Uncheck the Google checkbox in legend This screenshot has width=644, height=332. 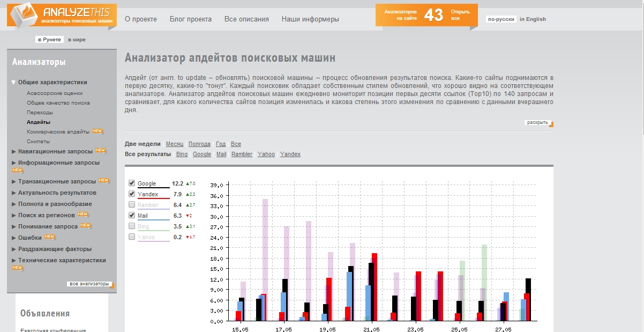pyautogui.click(x=132, y=183)
